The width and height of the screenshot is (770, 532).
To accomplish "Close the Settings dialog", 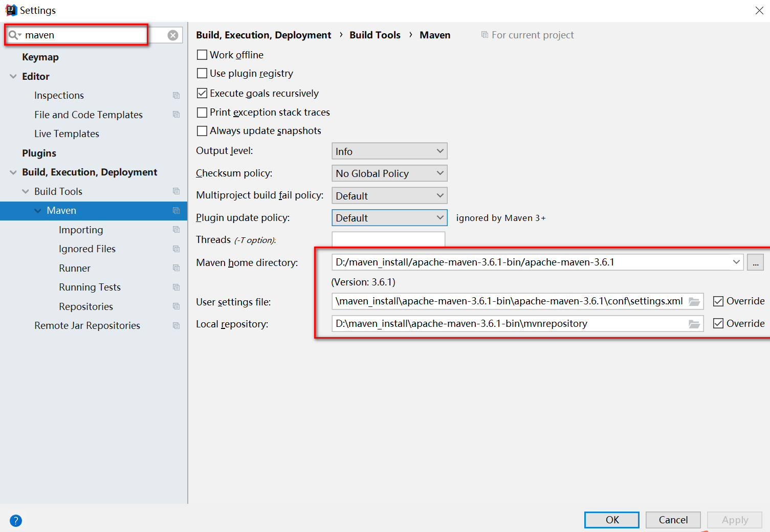I will tap(759, 10).
